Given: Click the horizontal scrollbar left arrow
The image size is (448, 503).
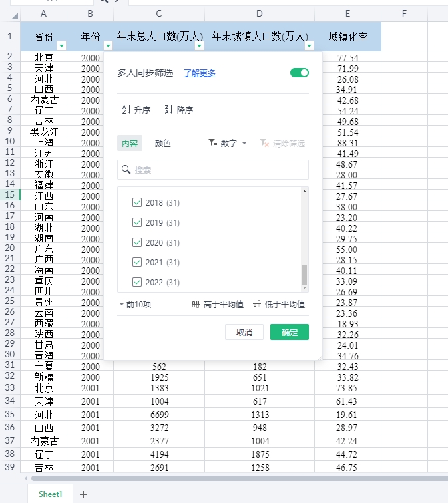Looking at the screenshot, I should [26, 478].
